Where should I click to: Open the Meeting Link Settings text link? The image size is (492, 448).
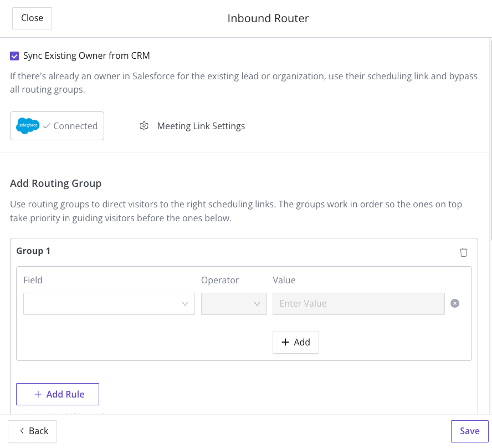(201, 126)
